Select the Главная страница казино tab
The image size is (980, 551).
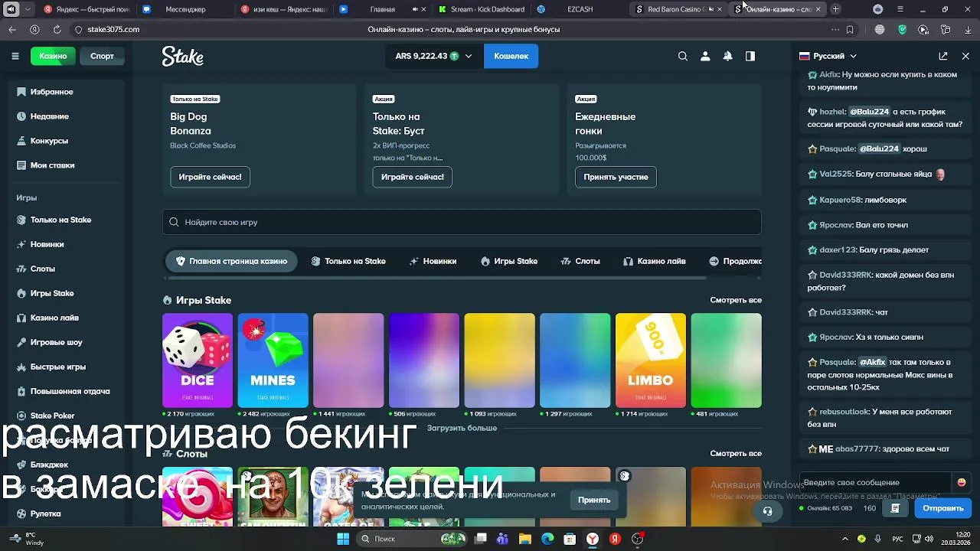point(231,261)
